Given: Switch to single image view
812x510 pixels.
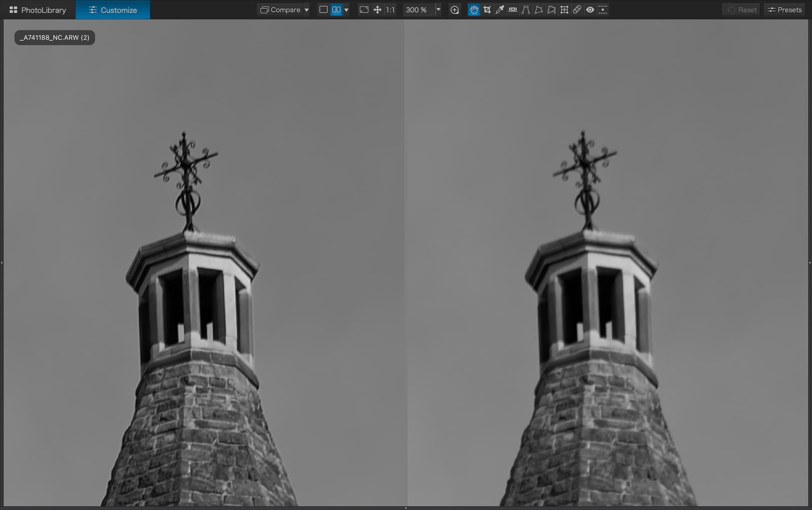Looking at the screenshot, I should point(324,10).
